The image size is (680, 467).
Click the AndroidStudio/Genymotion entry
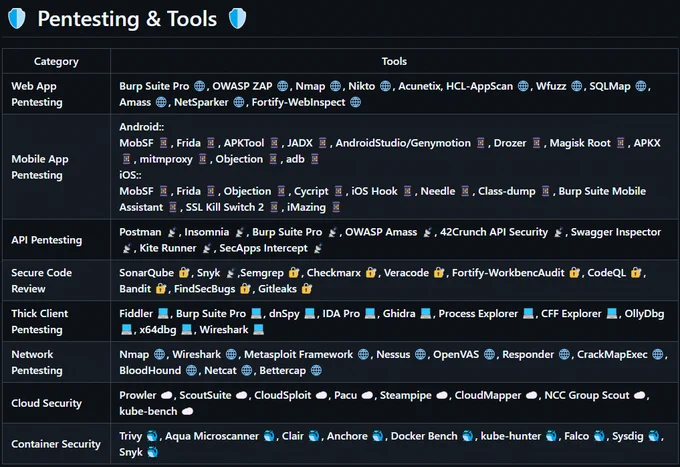tap(403, 143)
